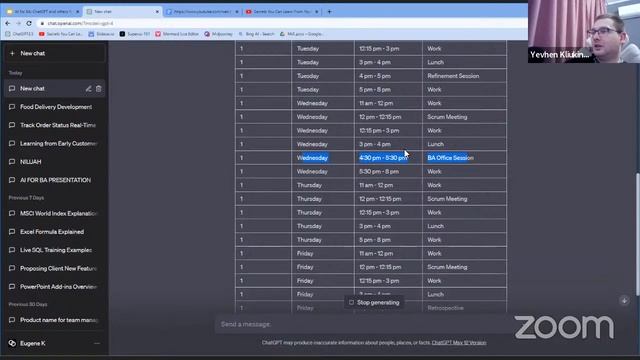The image size is (640, 360).
Task: Click Thursday's 'Scrum Meeting' cell
Action: coord(464,199)
